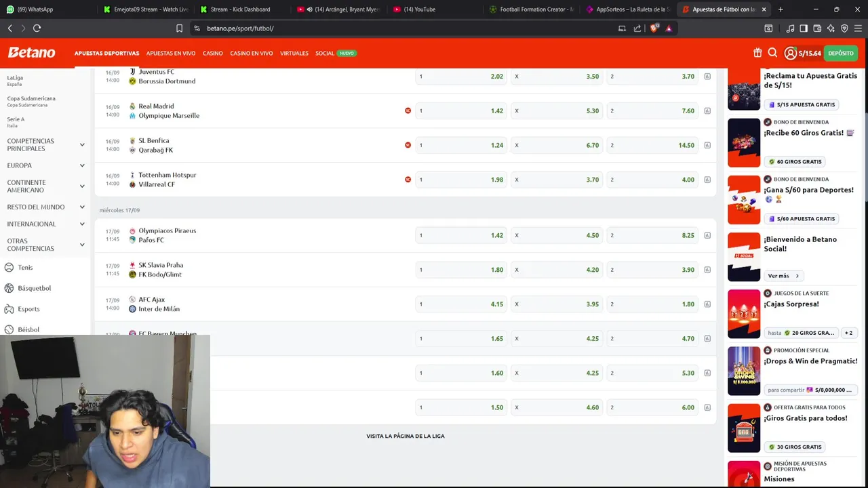Viewport: 868px width, 488px height.
Task: Bookmark this page using bookmark icon
Action: (179, 28)
